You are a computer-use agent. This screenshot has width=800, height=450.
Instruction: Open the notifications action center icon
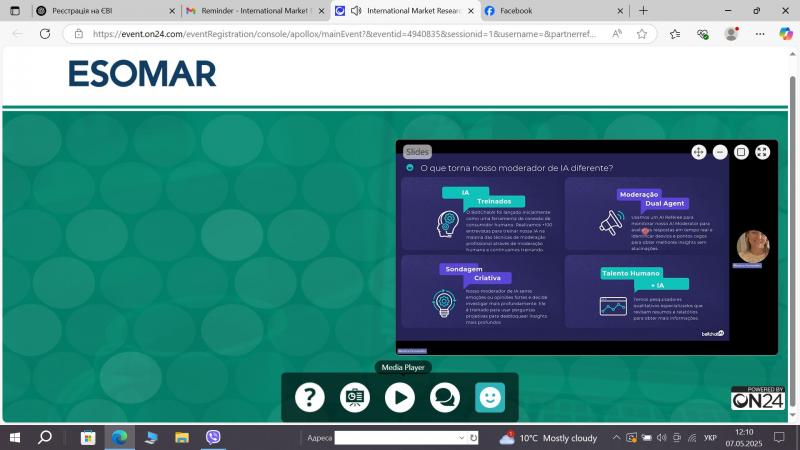779,438
